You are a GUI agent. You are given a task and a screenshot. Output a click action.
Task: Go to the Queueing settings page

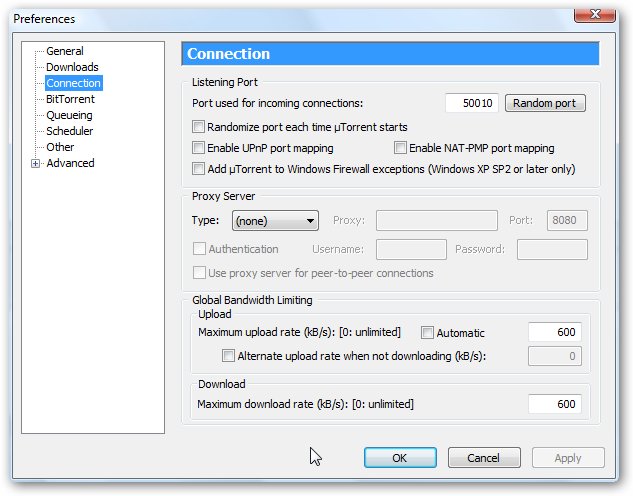[69, 115]
